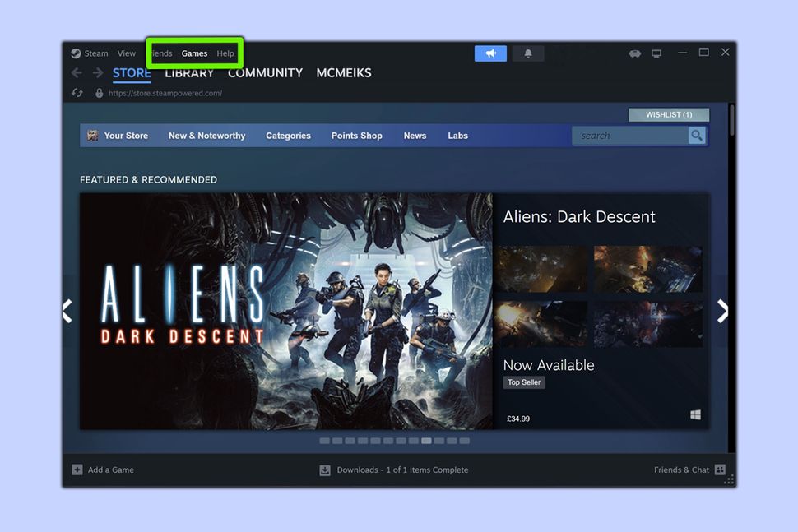The image size is (798, 532).
Task: Open the COMMUNITY tab
Action: pos(265,72)
